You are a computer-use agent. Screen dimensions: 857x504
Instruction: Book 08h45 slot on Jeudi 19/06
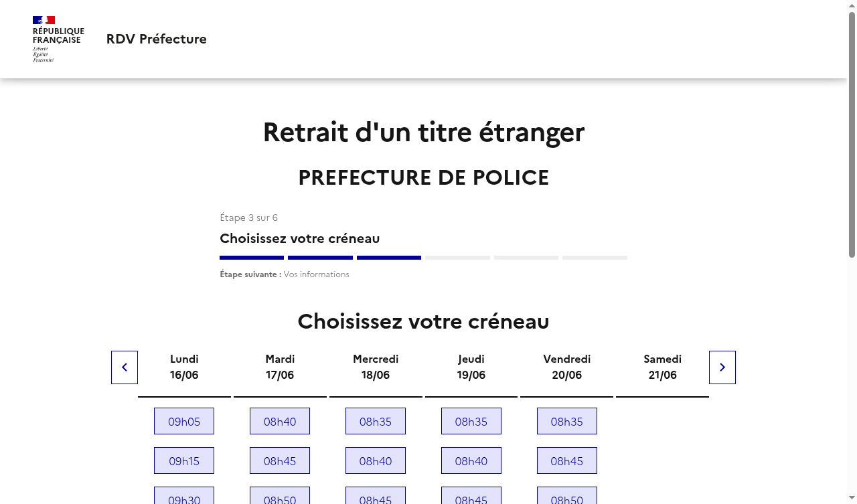[x=471, y=495]
